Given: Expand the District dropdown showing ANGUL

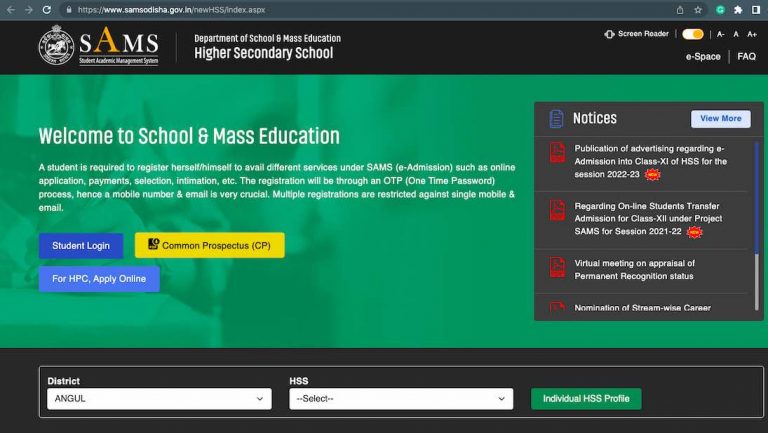Looking at the screenshot, I should (159, 399).
